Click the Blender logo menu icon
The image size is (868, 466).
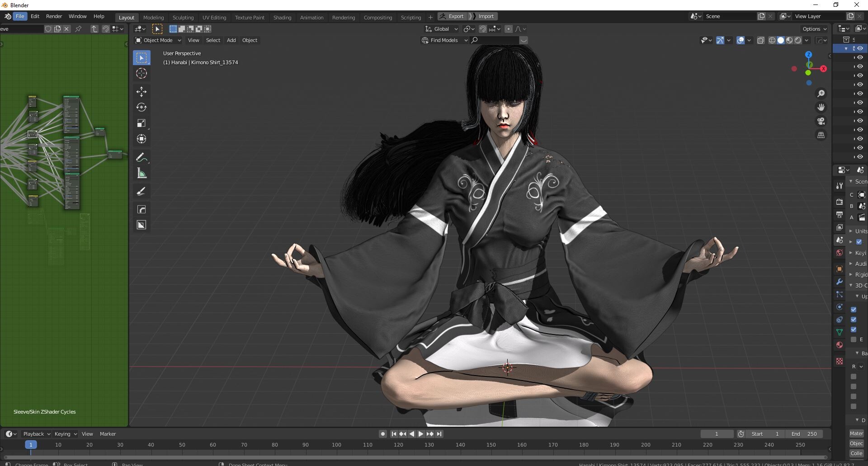coord(8,16)
